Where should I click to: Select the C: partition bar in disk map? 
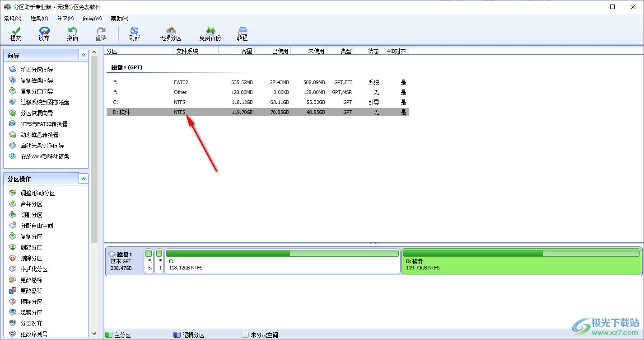pyautogui.click(x=283, y=261)
